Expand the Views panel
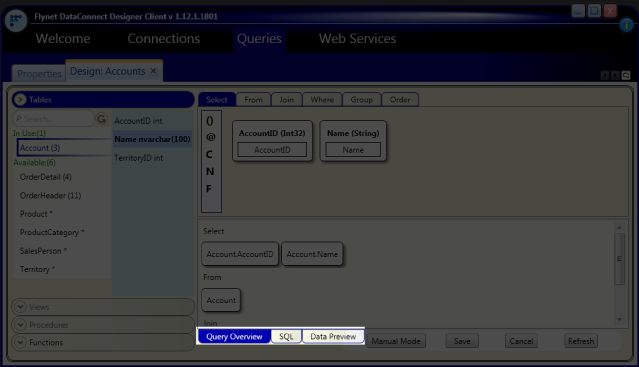Image resolution: width=639 pixels, height=367 pixels. coord(20,307)
